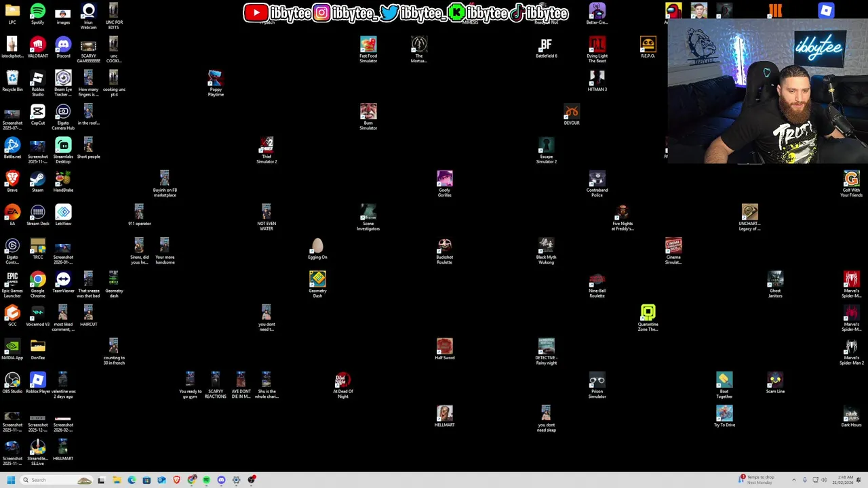Select the Battle.net desktop icon
Screen dimensions: 868x488
tap(12, 148)
